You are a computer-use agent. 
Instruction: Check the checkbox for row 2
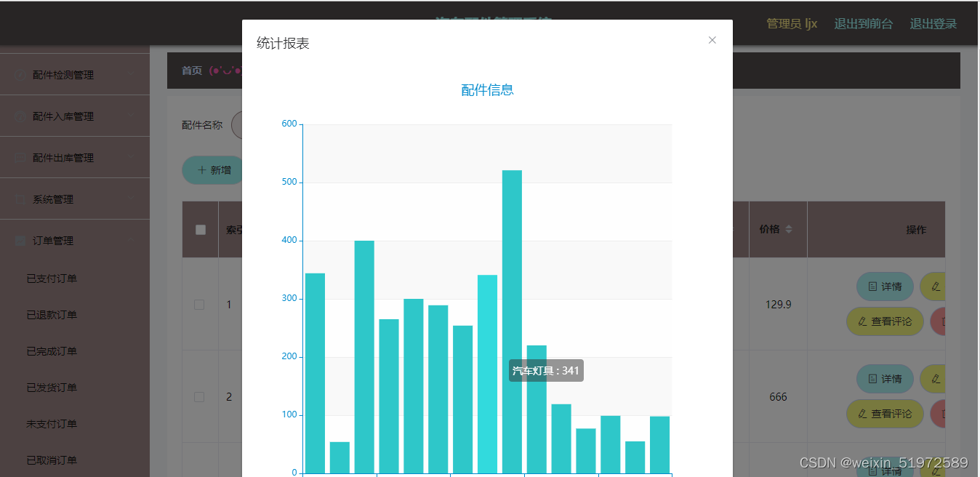point(199,397)
